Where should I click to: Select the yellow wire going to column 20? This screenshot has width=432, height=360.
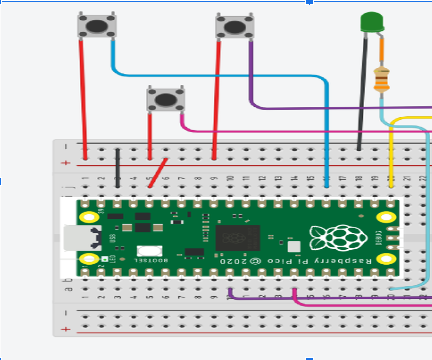(391, 153)
